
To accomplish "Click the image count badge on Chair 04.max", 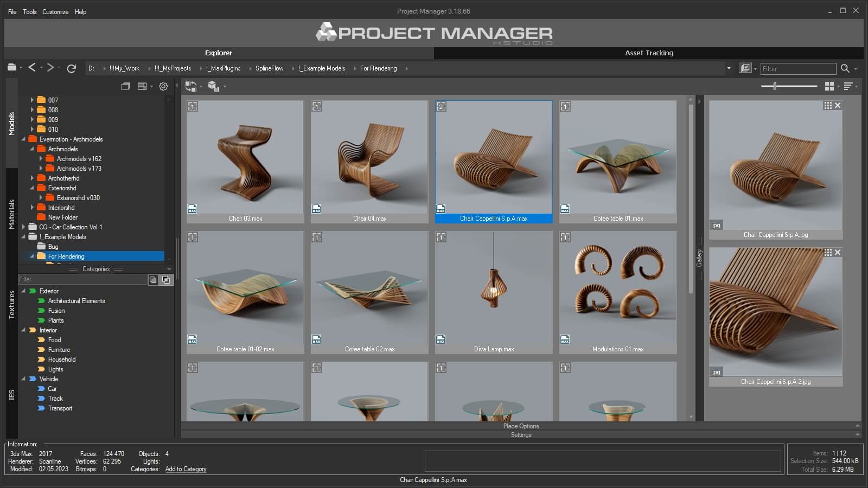I will tap(317, 107).
